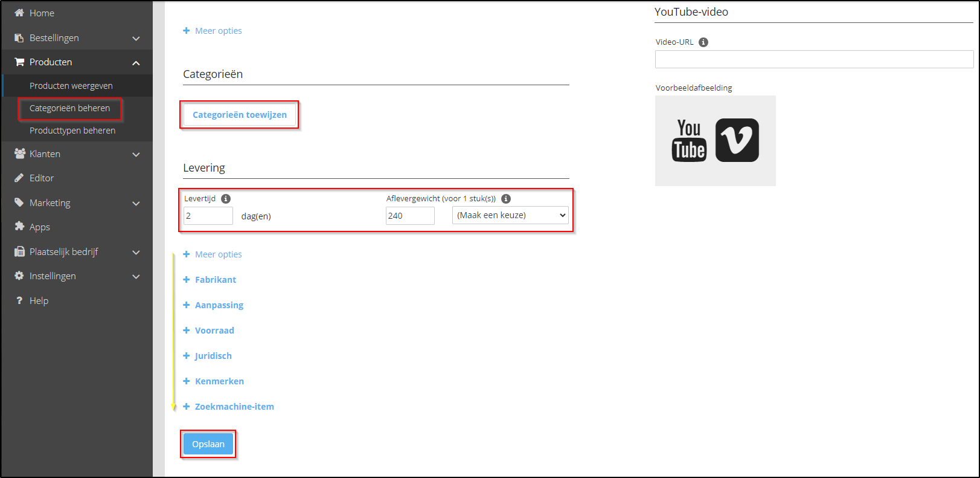The height and width of the screenshot is (478, 980).
Task: Focus the Video-URL text field
Action: pyautogui.click(x=813, y=59)
